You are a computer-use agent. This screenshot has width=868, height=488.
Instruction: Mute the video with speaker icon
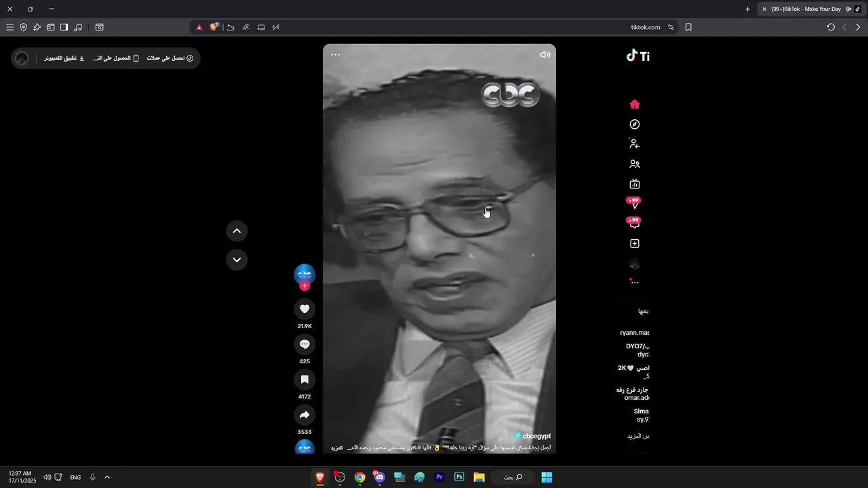click(x=545, y=55)
